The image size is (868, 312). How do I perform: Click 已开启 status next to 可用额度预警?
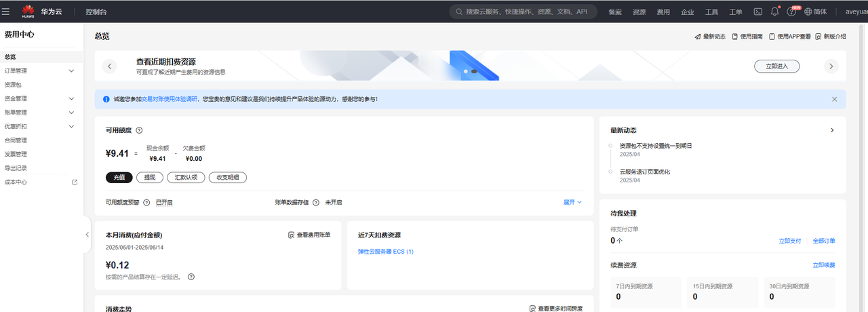point(163,202)
